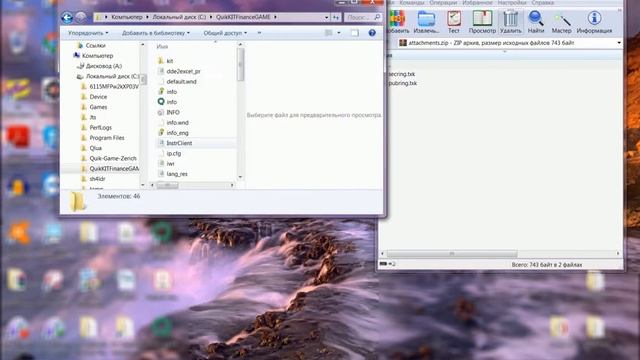Select the pubring file in WinRAR
The width and height of the screenshot is (640, 360).
402,83
